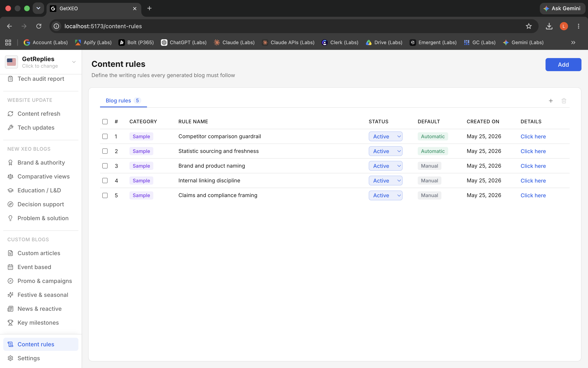Screen dimensions: 588x368
Task: Toggle the select-all checkbox in table header
Action: pyautogui.click(x=105, y=121)
